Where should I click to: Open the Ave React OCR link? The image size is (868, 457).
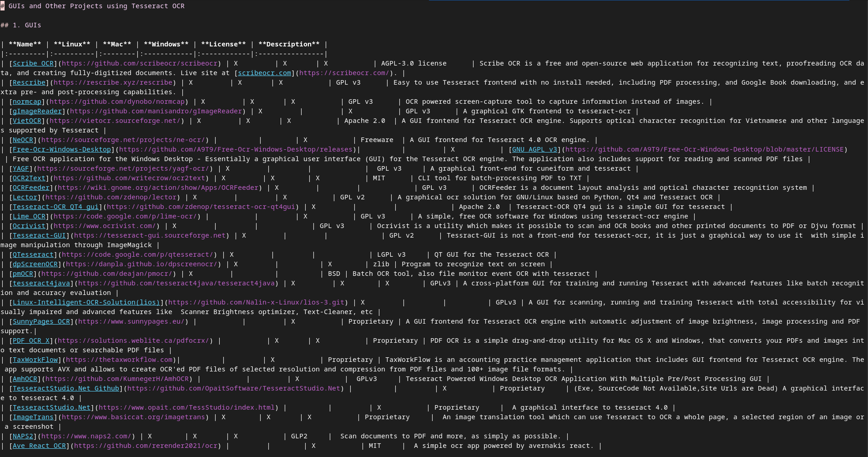point(40,446)
